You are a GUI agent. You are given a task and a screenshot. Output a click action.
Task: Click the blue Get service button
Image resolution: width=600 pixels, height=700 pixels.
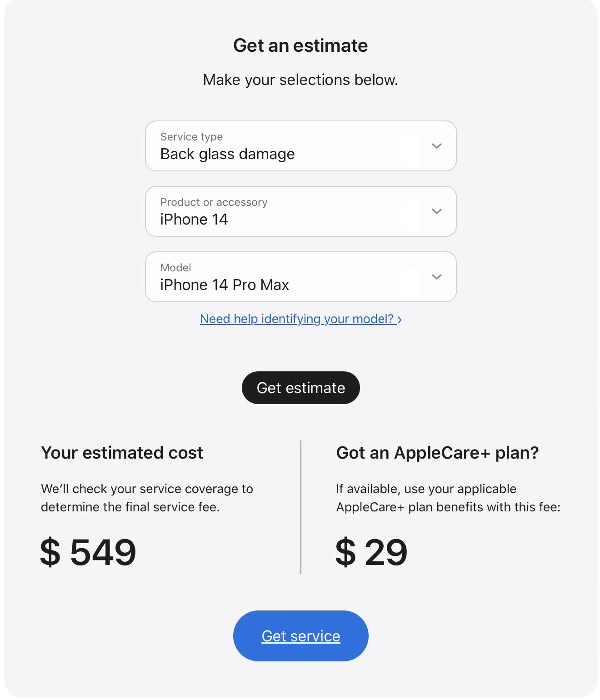[x=300, y=635]
